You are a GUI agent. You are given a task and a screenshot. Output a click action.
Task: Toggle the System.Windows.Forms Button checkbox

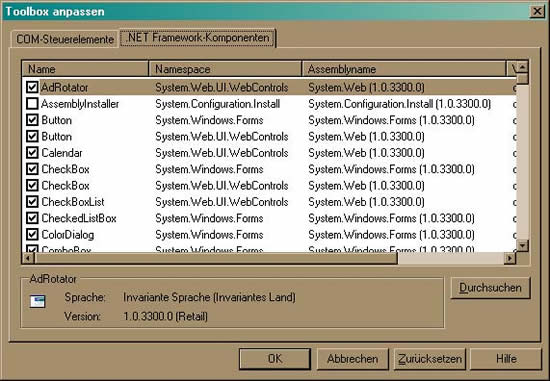click(x=32, y=120)
